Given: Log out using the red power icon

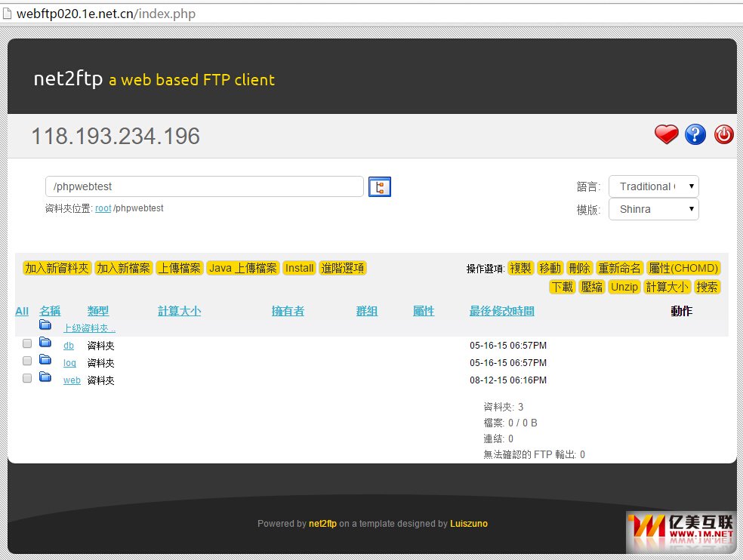Looking at the screenshot, I should click(723, 134).
